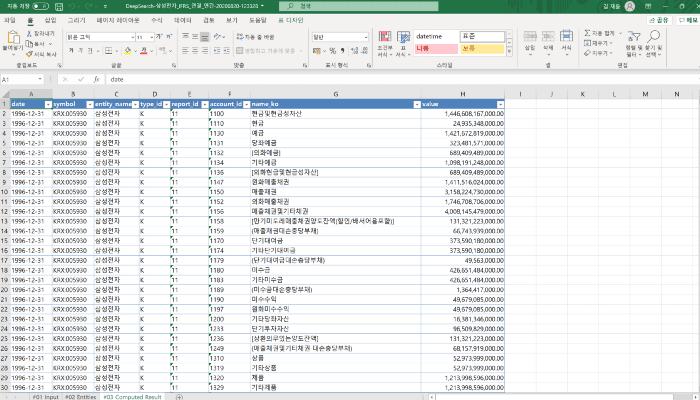This screenshot has height=400, width=700.
Task: Toggle the AutoSave (자동 저장) switch
Action: point(40,6)
